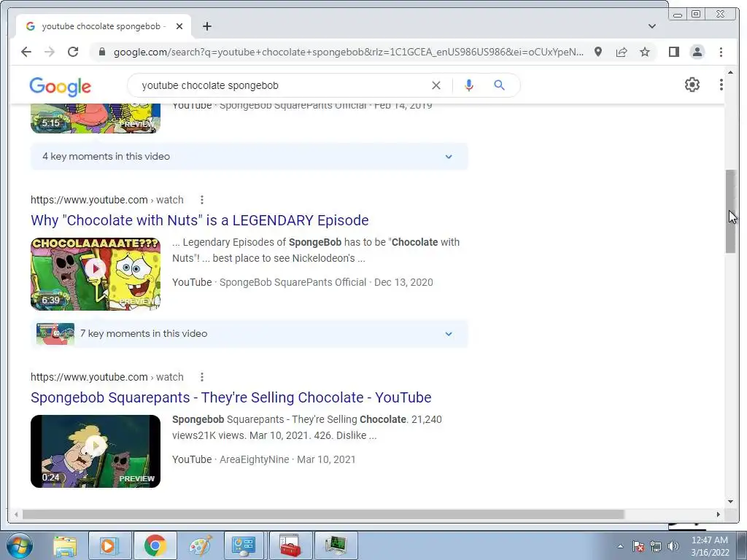Click youtube.com URL above Selling Chocolate result

coord(107,377)
